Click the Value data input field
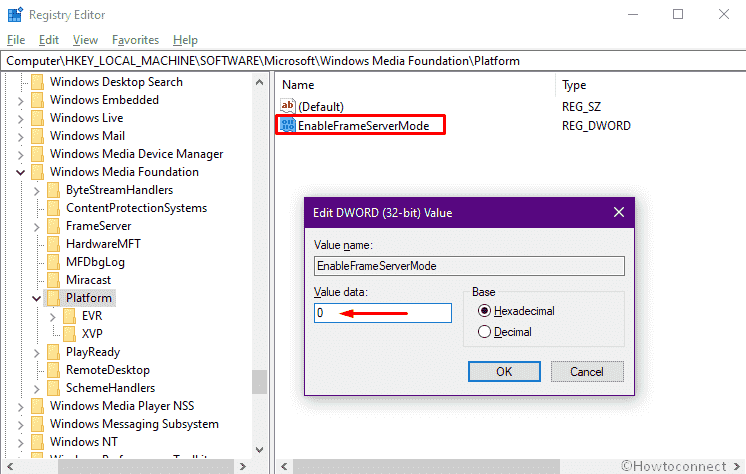The image size is (746, 474). point(383,313)
